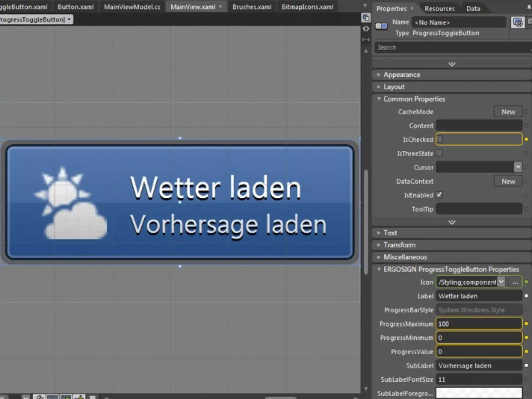Click the Design view icon
This screenshot has width=532, height=399.
click(366, 18)
